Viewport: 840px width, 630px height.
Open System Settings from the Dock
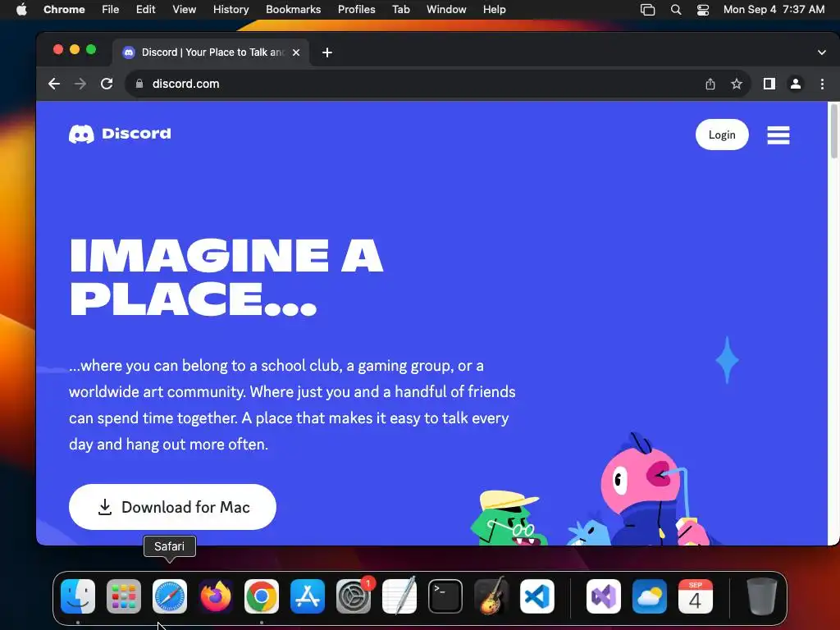tap(354, 596)
